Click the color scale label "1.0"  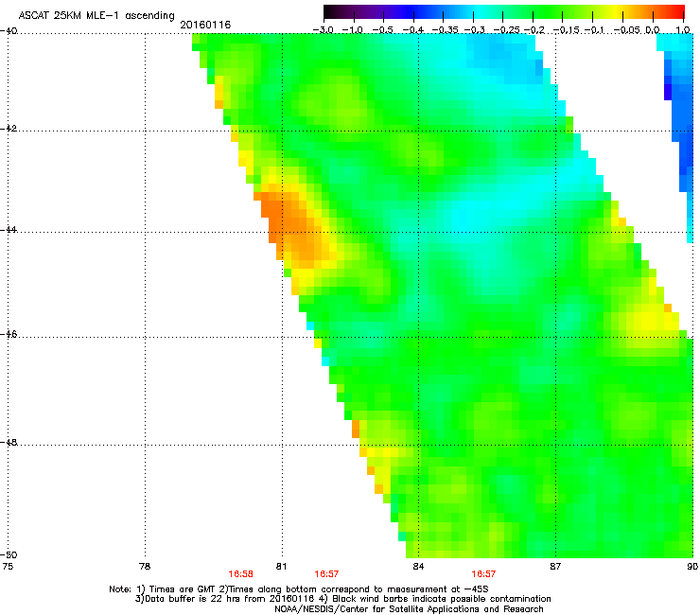click(x=683, y=30)
